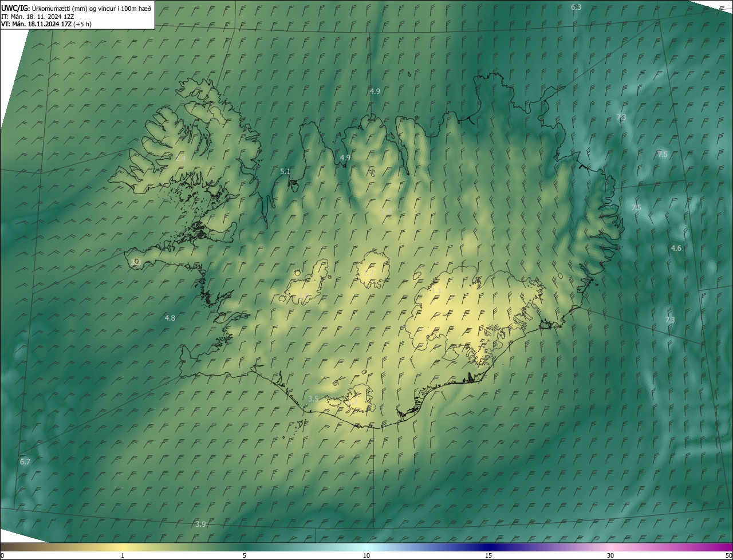Image resolution: width=733 pixels, height=560 pixels.
Task: Click the 3.5 value label on the south coast
Action: tap(313, 399)
